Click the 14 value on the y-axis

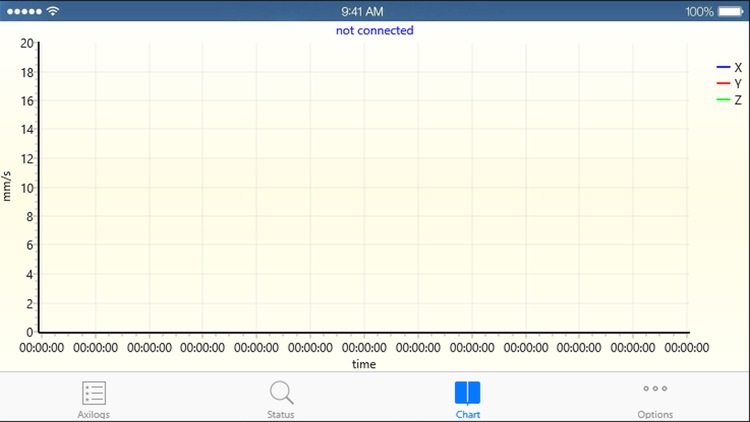point(27,130)
